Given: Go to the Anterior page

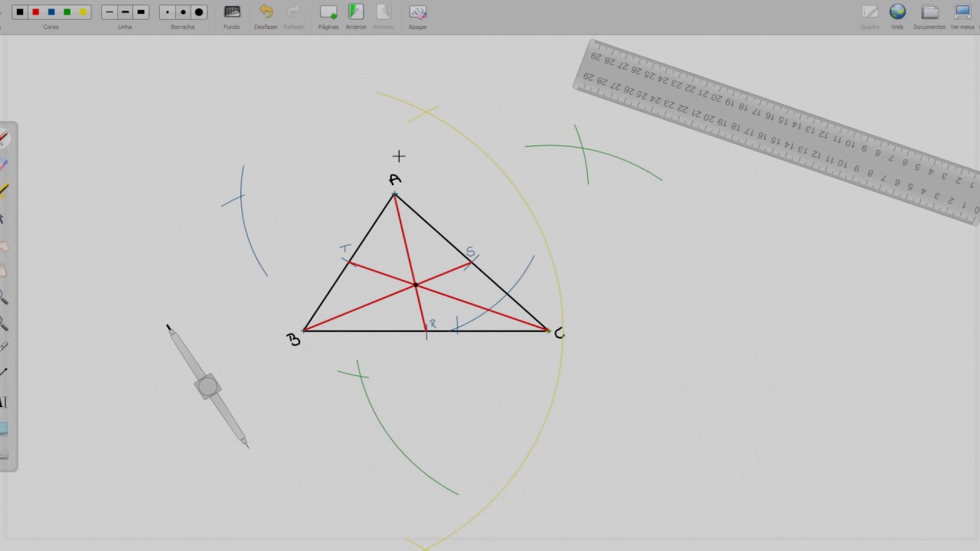Looking at the screenshot, I should (x=356, y=15).
